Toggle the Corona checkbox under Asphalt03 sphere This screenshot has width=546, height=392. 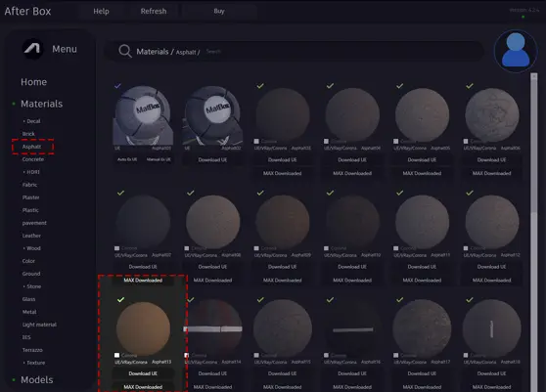[x=256, y=141]
